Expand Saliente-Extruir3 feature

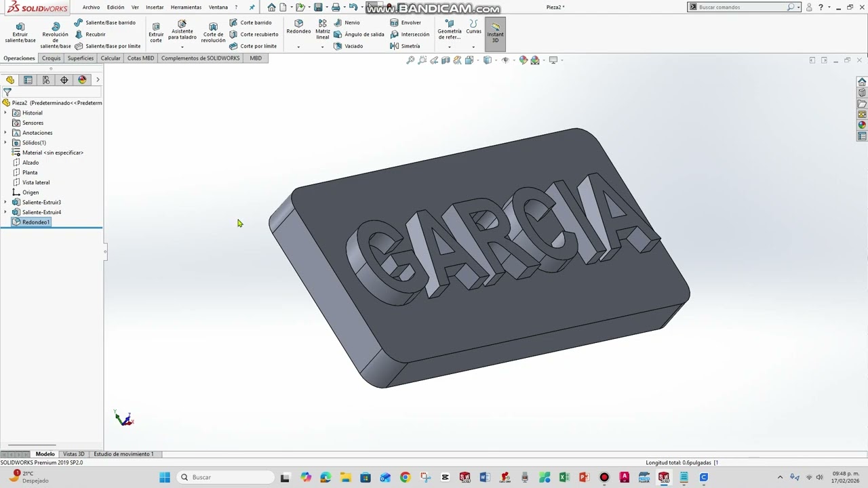(x=5, y=202)
